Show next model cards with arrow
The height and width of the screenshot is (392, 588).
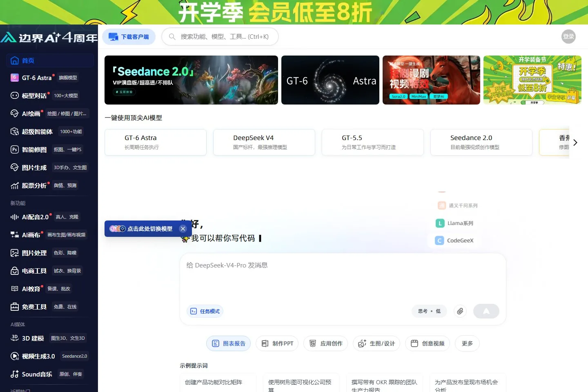click(x=575, y=143)
